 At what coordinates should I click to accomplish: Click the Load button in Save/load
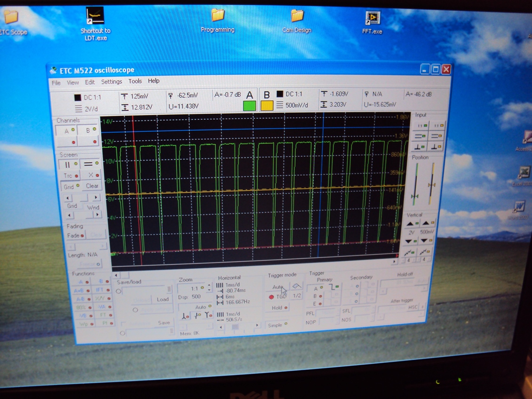162,299
